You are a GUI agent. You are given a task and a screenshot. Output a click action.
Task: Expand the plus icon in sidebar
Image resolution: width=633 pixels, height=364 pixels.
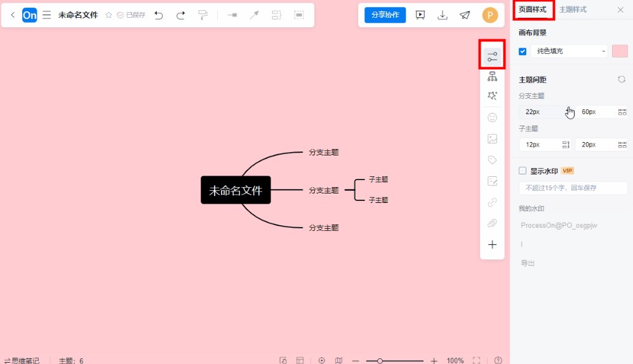[x=492, y=245]
